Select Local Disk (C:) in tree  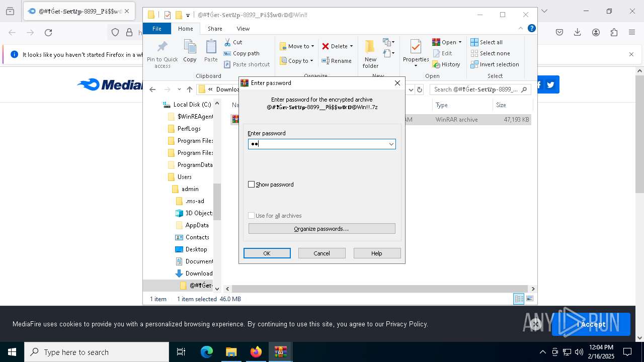(187, 105)
